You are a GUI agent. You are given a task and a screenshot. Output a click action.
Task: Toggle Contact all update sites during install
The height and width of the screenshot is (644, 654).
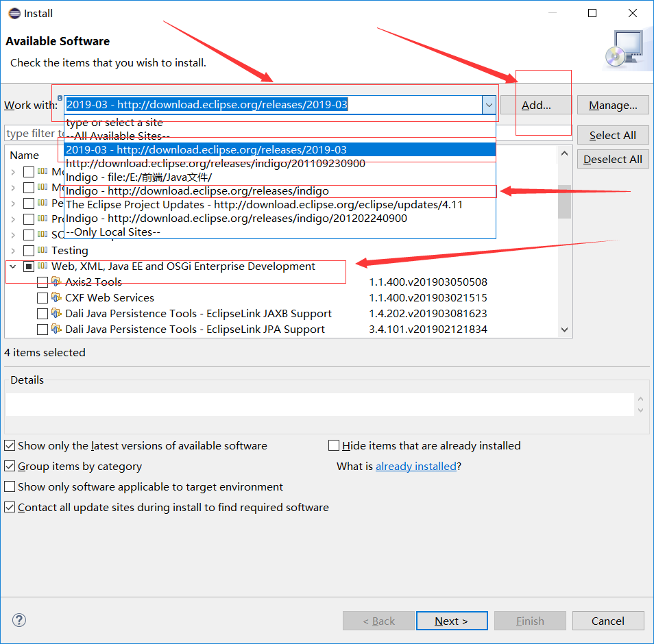[x=10, y=507]
